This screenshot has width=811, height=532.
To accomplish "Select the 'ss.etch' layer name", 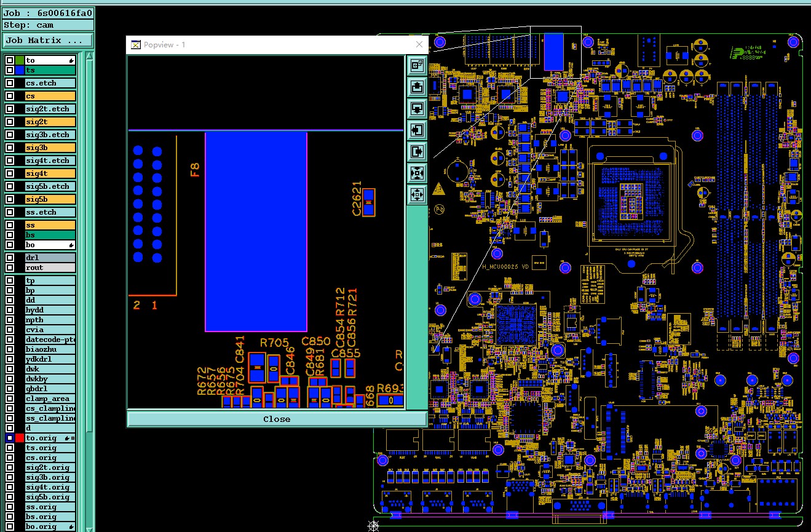I will pyautogui.click(x=50, y=212).
